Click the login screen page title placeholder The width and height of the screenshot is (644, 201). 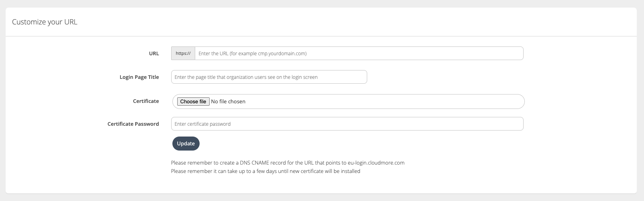(x=246, y=77)
